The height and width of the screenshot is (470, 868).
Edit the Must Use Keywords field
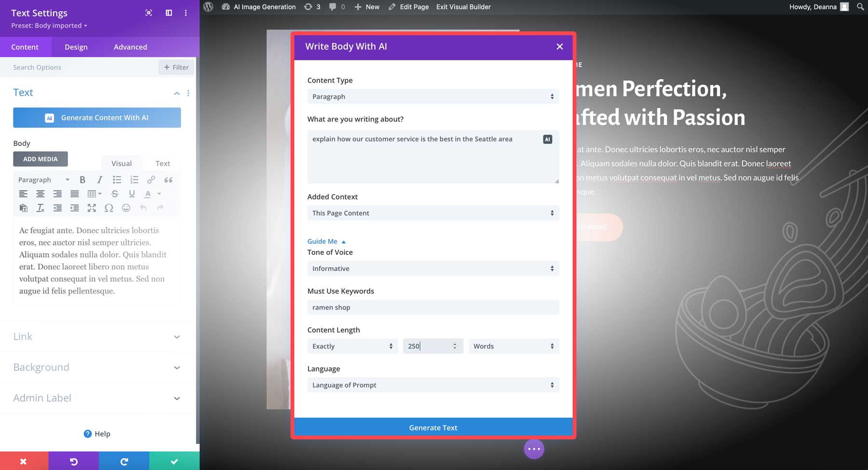433,307
